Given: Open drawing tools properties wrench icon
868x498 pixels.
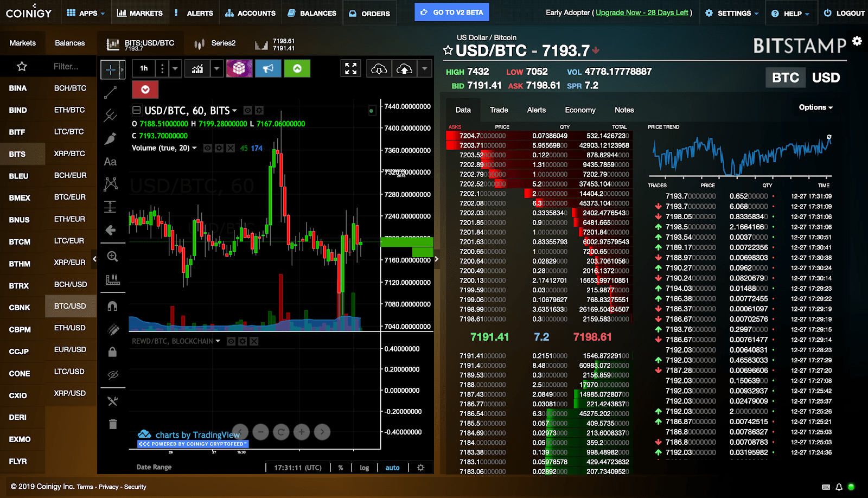Looking at the screenshot, I should [x=112, y=401].
